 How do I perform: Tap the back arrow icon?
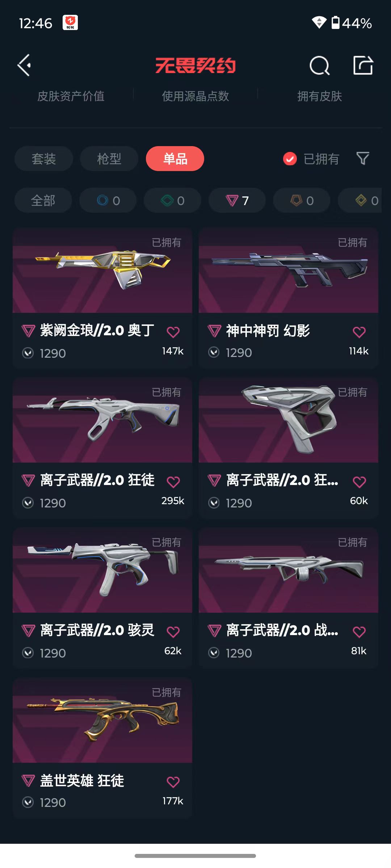tap(24, 65)
